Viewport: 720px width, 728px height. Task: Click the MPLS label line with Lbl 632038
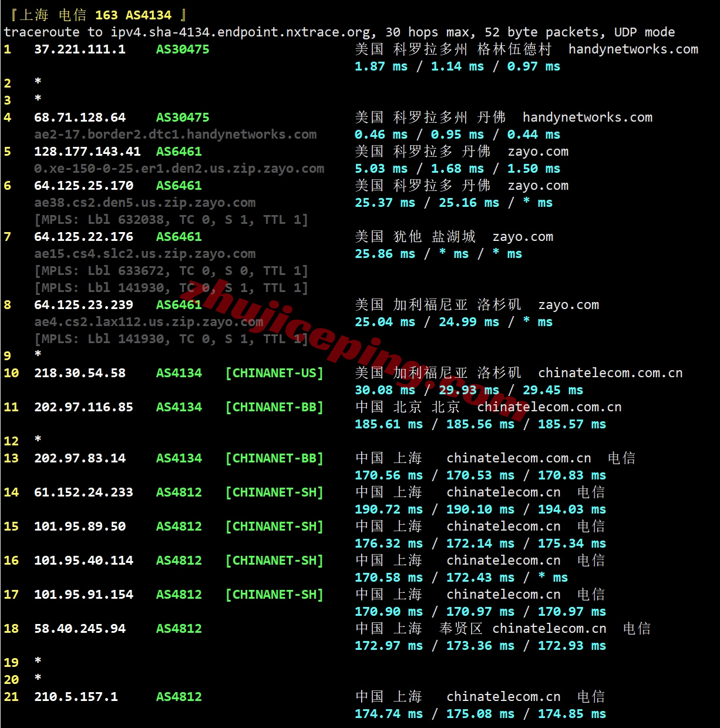click(x=171, y=220)
